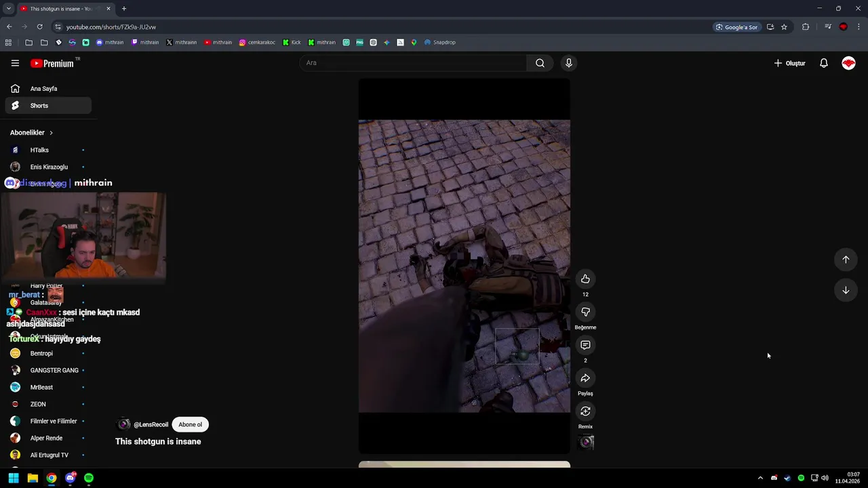The height and width of the screenshot is (488, 868).
Task: Select Shorts in the sidebar
Action: (48, 106)
